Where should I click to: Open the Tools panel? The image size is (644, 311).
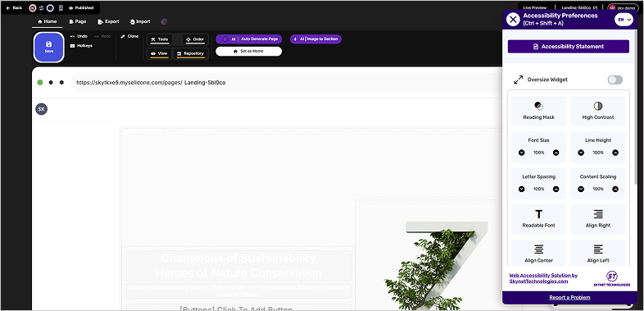(159, 39)
